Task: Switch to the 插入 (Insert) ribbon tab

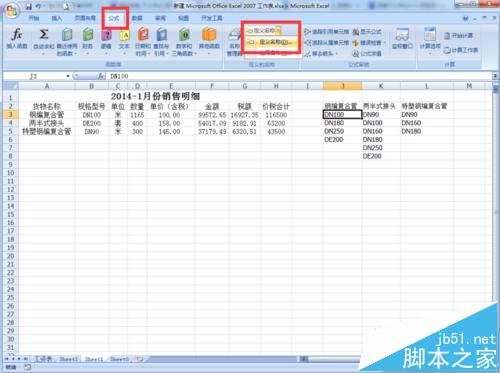Action: click(x=57, y=18)
